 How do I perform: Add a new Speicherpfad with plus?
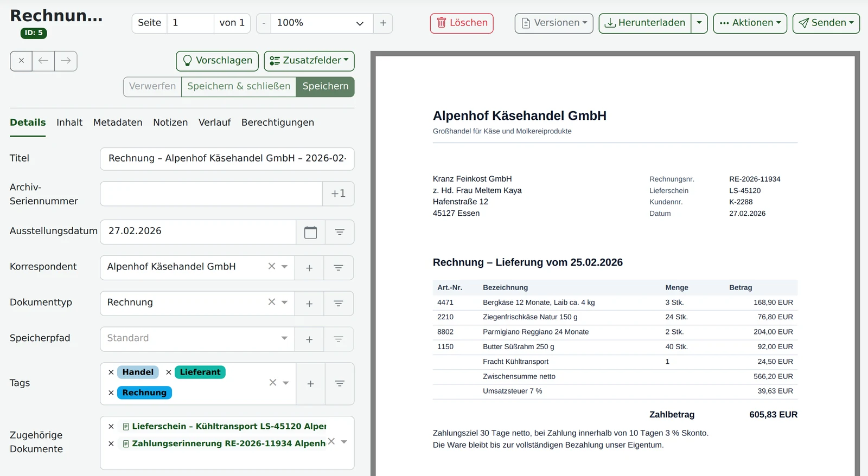coord(309,339)
